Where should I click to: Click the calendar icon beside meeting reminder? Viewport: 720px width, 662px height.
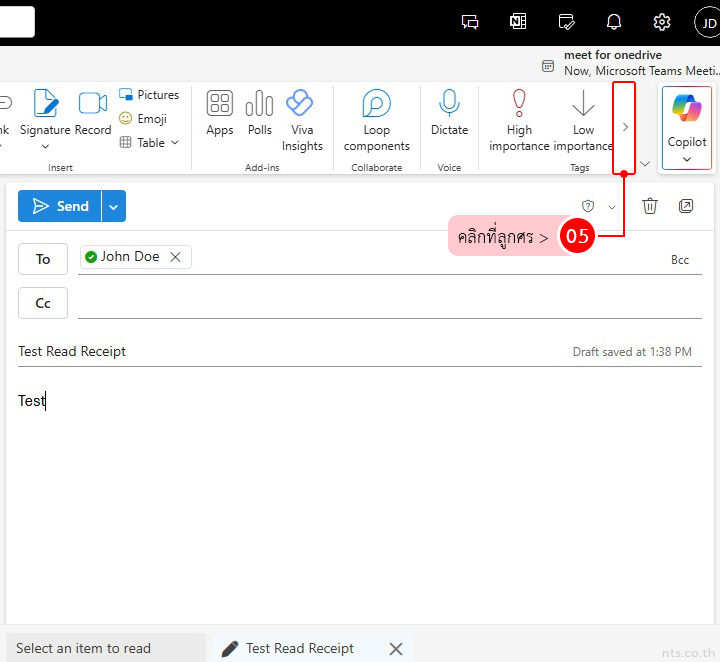coord(548,66)
